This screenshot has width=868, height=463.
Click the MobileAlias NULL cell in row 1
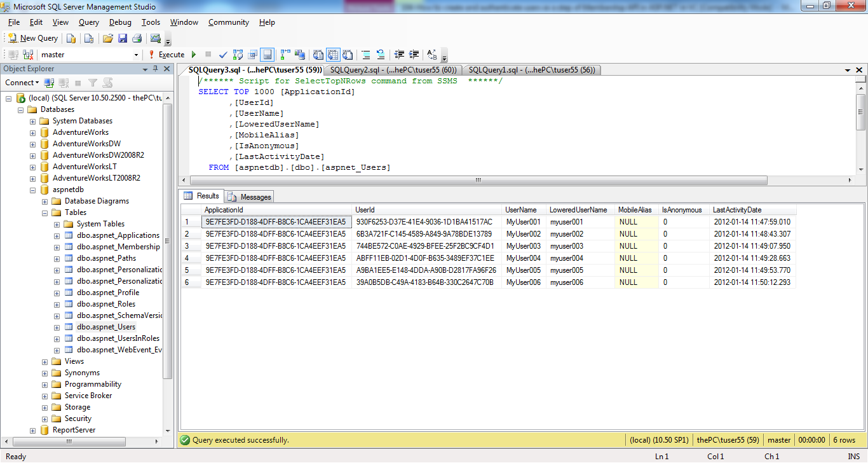pyautogui.click(x=636, y=222)
